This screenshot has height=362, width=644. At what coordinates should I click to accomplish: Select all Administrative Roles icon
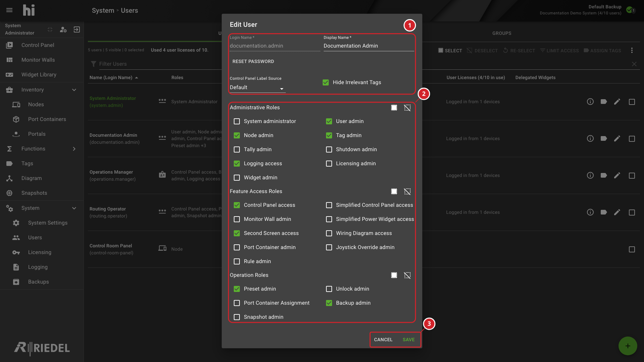pos(394,108)
